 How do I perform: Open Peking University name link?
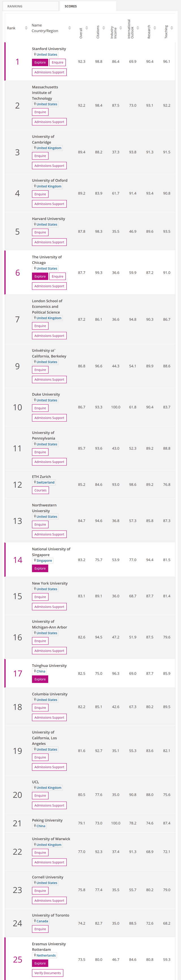47,820
